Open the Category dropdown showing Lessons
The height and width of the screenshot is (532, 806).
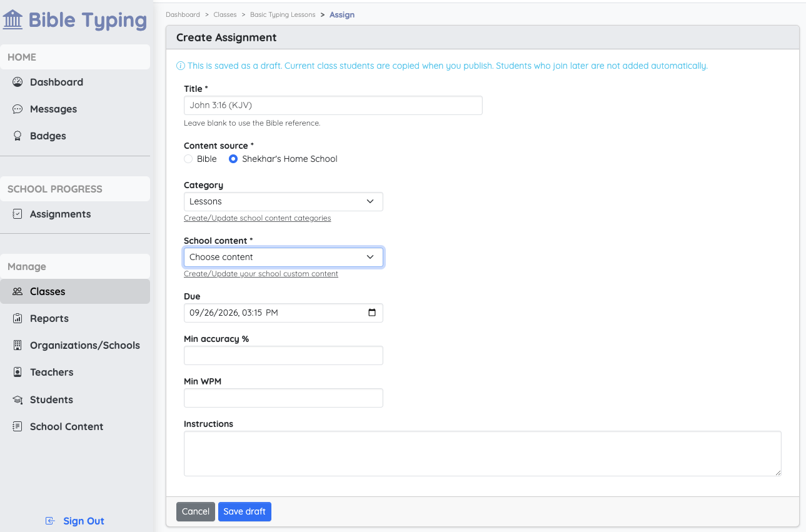click(283, 201)
